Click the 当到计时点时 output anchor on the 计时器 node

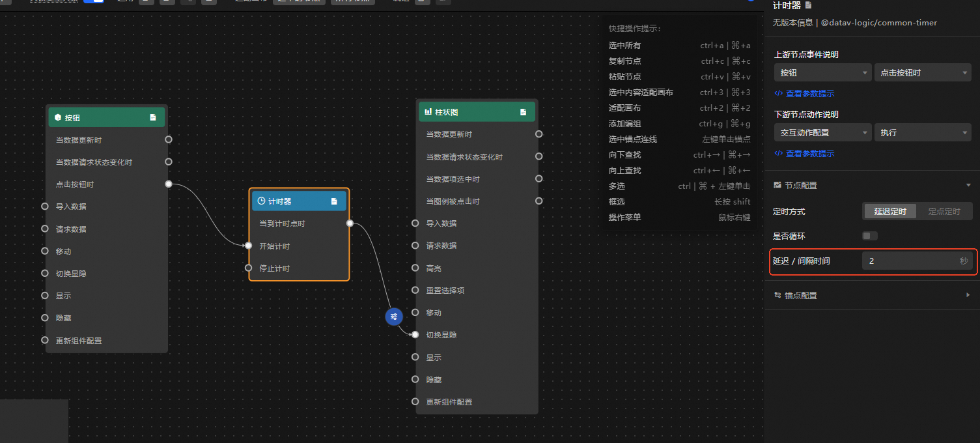point(350,223)
